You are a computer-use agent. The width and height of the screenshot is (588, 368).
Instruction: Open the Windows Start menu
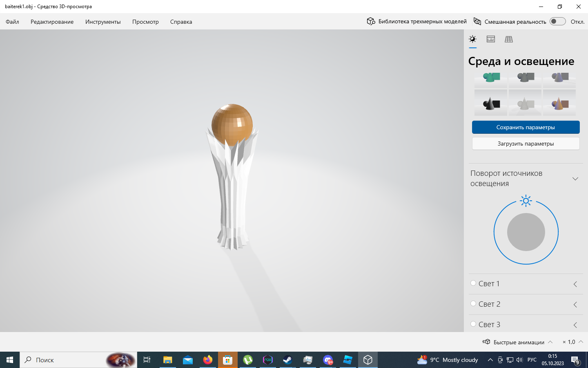point(10,360)
